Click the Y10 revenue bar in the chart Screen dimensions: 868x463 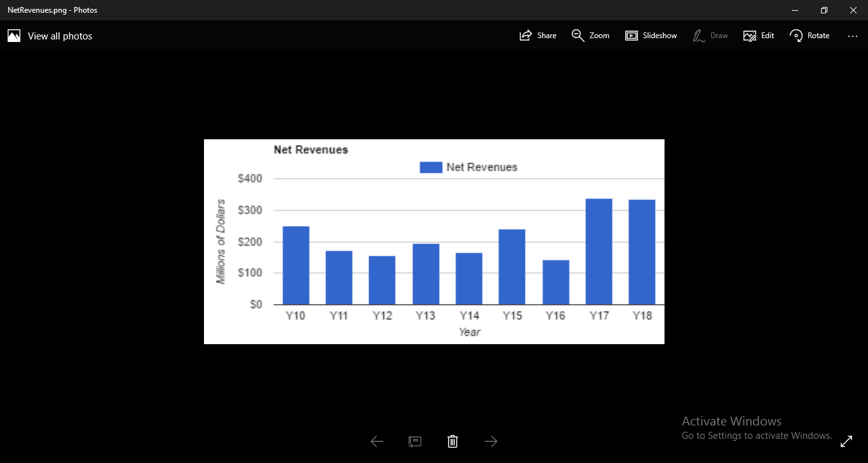[295, 264]
